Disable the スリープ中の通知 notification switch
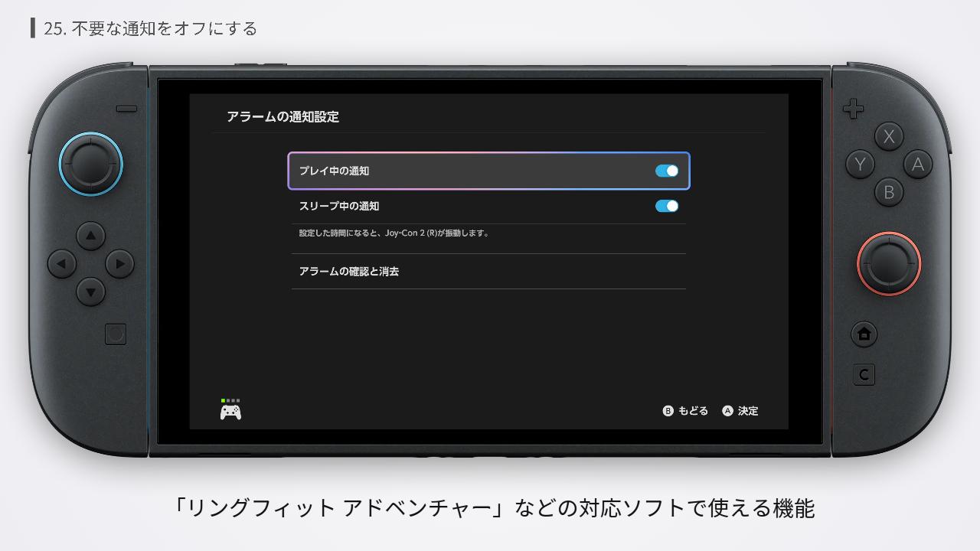Screen dimensions: 980x551 [x=666, y=205]
